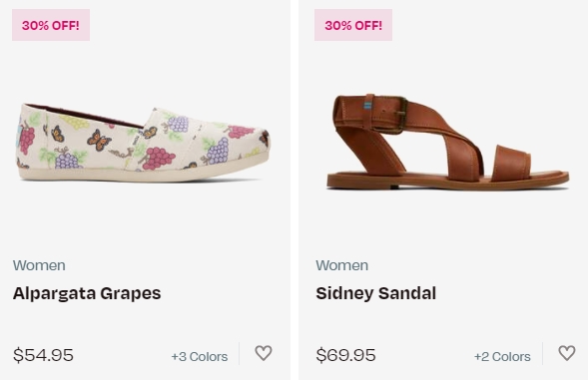
Task: Click the $69.95 price text
Action: pos(345,355)
